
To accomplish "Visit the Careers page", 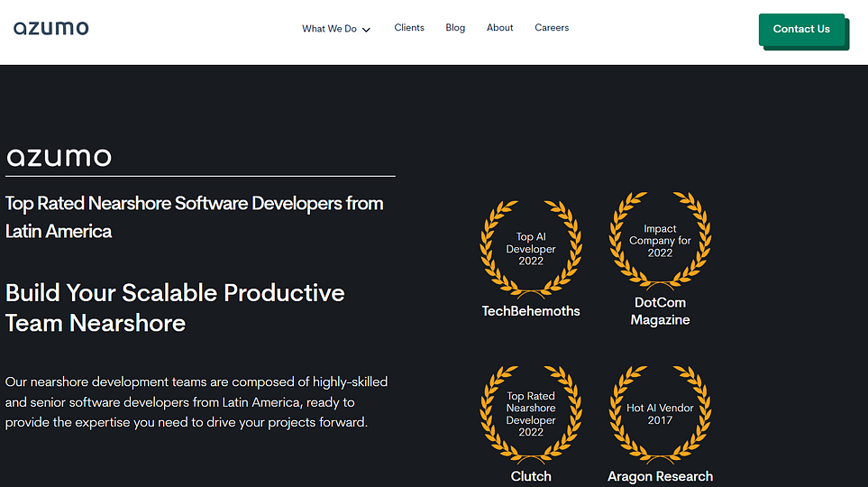I will click(x=552, y=28).
